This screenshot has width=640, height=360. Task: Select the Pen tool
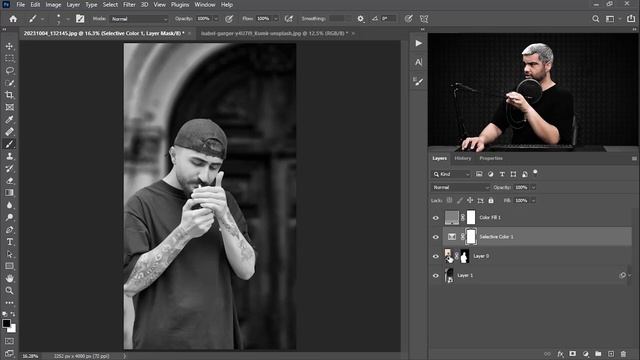point(9,230)
